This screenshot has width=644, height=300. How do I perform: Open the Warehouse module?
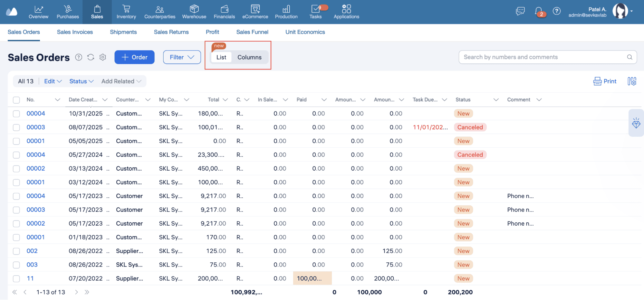click(194, 12)
